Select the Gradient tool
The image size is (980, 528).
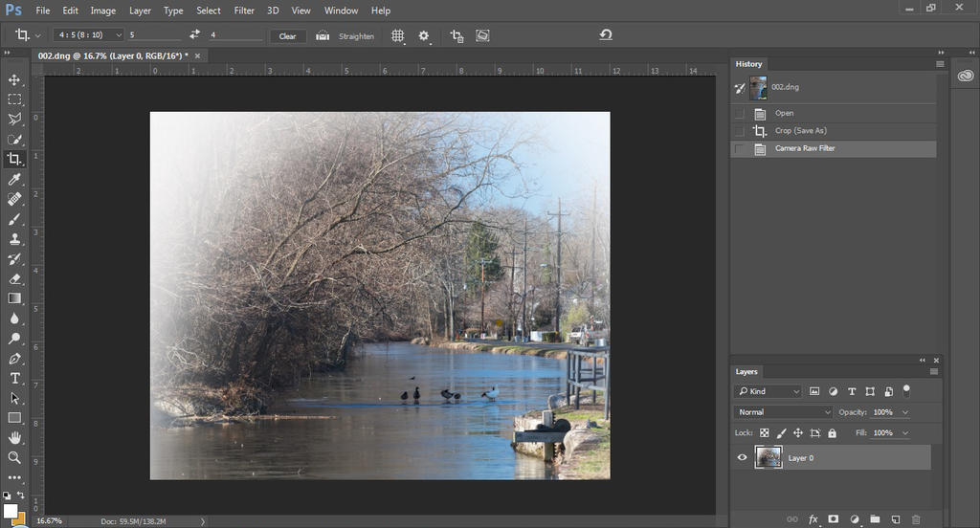coord(14,298)
